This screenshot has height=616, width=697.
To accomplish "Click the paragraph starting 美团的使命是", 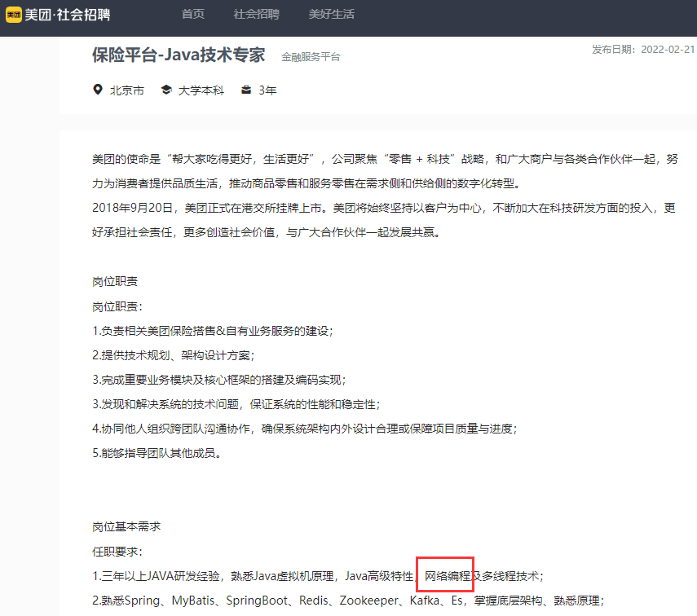I will (385, 171).
